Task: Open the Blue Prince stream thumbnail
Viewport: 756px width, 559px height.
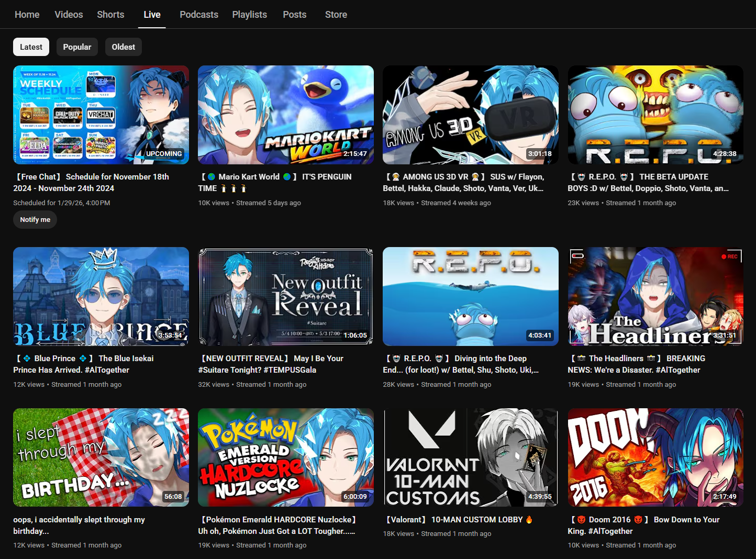Action: [x=101, y=296]
